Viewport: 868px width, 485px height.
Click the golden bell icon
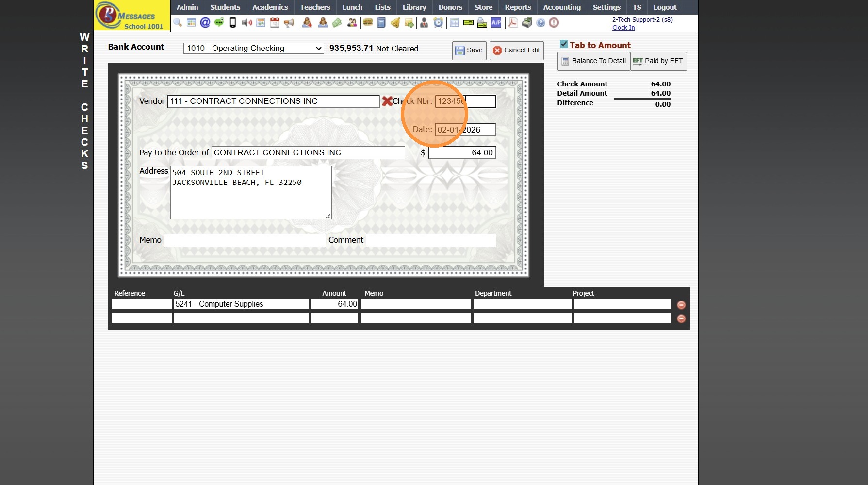point(395,22)
